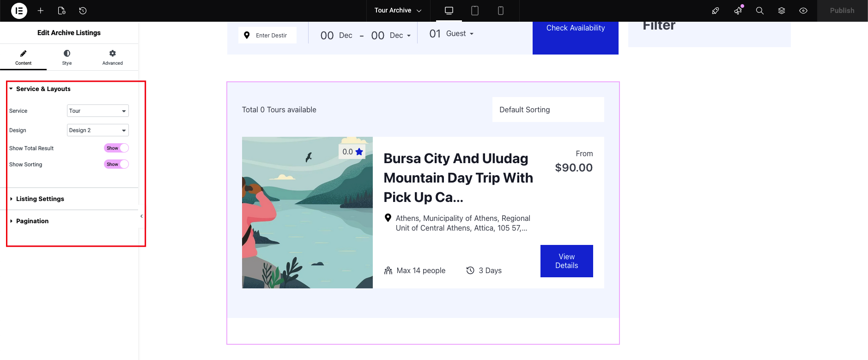This screenshot has width=868, height=360.
Task: Click the View Details button
Action: tap(566, 261)
